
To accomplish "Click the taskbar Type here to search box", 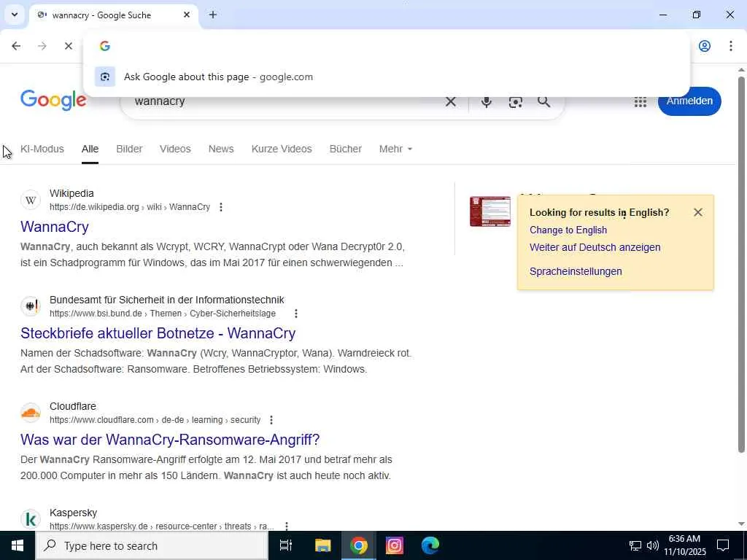I will (x=152, y=545).
